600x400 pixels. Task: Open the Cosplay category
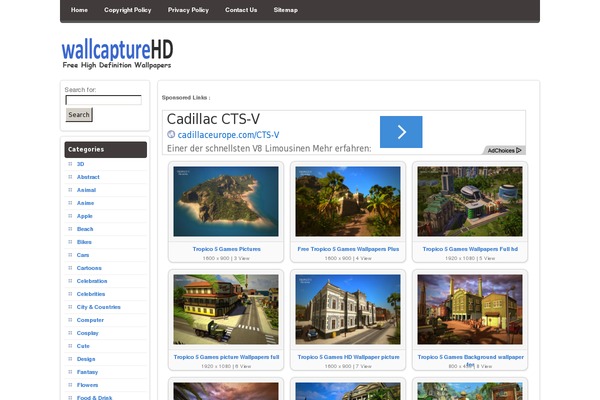pyautogui.click(x=88, y=333)
